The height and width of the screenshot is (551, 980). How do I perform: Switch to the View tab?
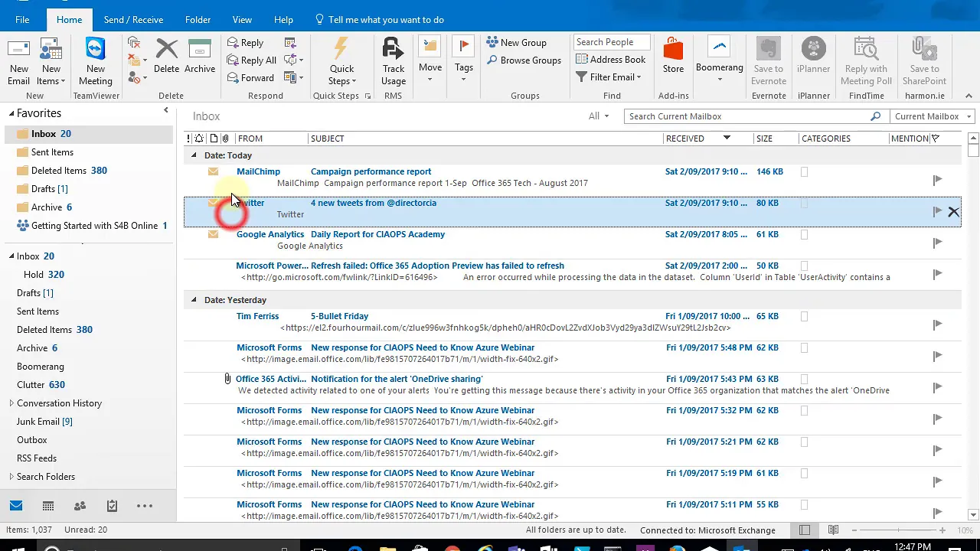click(x=242, y=19)
